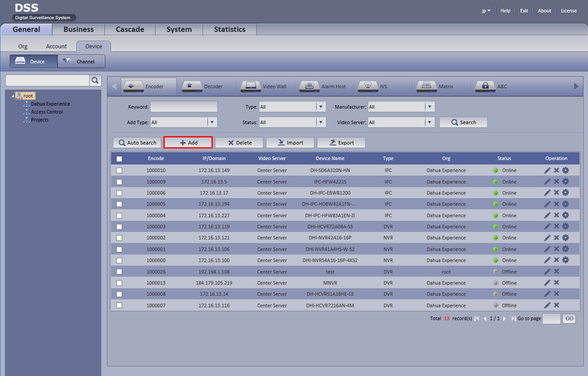Click edit pencil icon for MNVR device
Viewport: 588px width, 376px height.
547,283
